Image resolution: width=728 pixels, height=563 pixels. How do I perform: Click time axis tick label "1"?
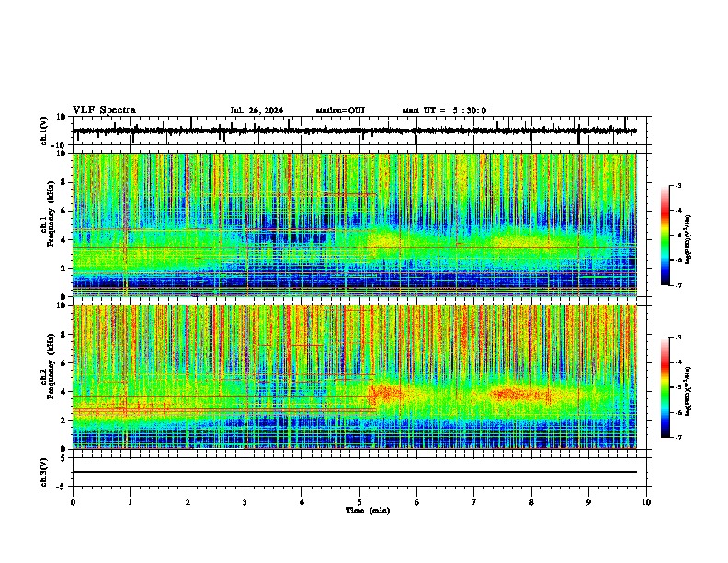click(130, 502)
